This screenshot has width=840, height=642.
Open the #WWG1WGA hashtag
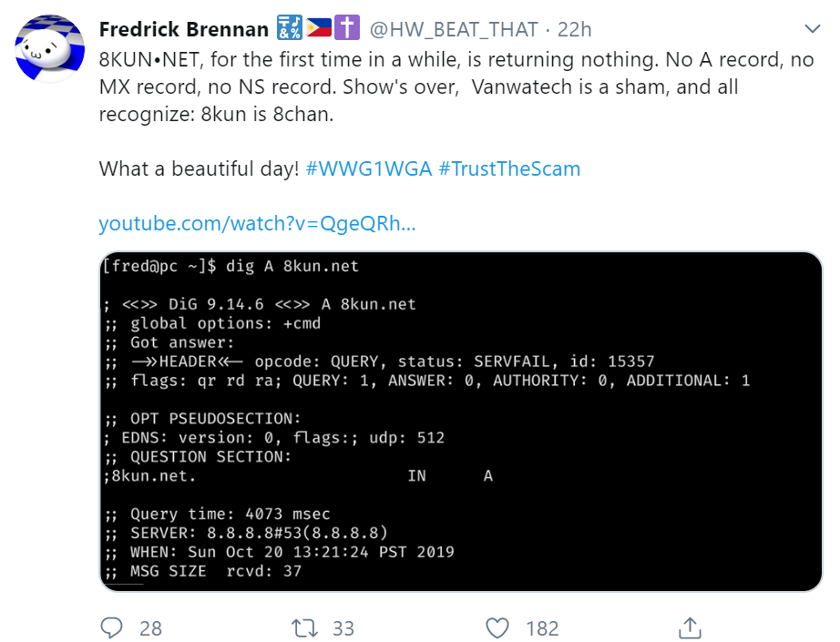click(x=369, y=168)
